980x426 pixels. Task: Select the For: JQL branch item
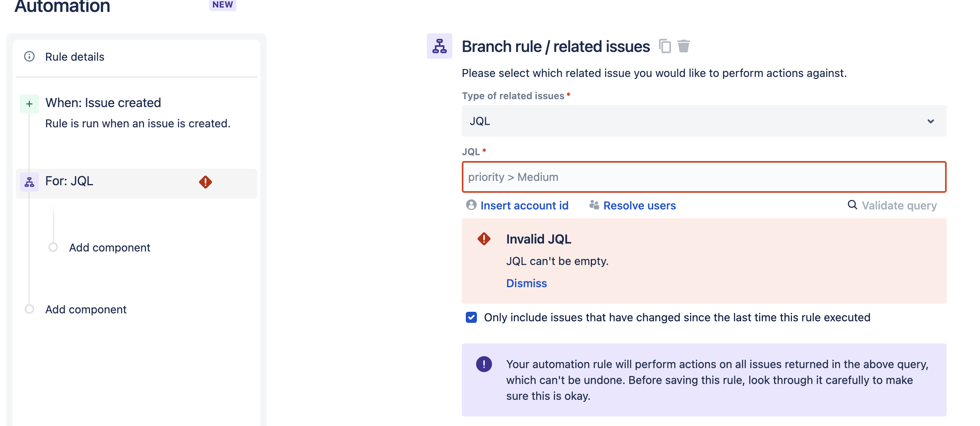click(136, 183)
